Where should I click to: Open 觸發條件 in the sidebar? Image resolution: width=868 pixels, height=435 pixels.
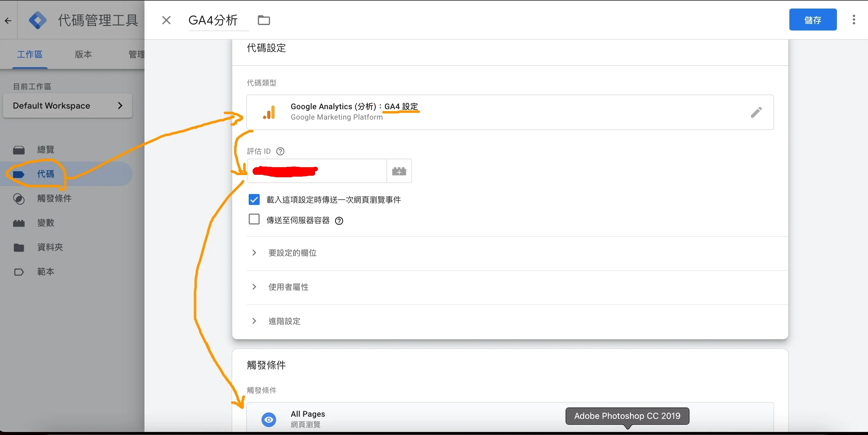66,199
